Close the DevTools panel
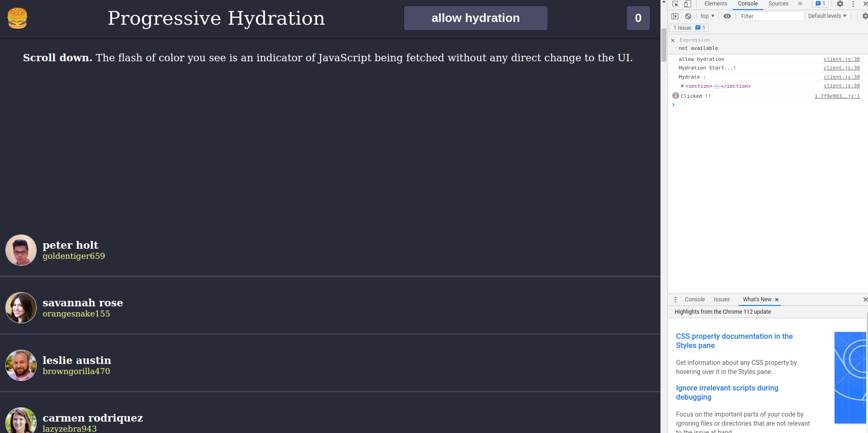 (x=865, y=3)
